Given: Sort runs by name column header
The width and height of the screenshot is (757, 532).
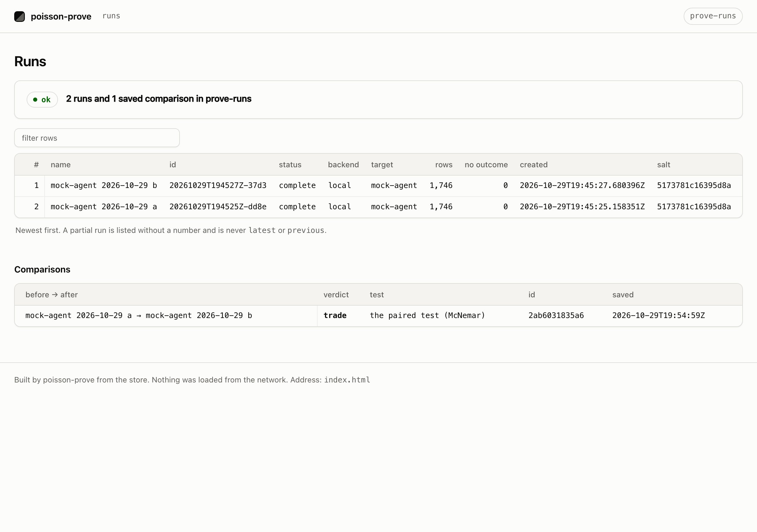Looking at the screenshot, I should (x=61, y=165).
